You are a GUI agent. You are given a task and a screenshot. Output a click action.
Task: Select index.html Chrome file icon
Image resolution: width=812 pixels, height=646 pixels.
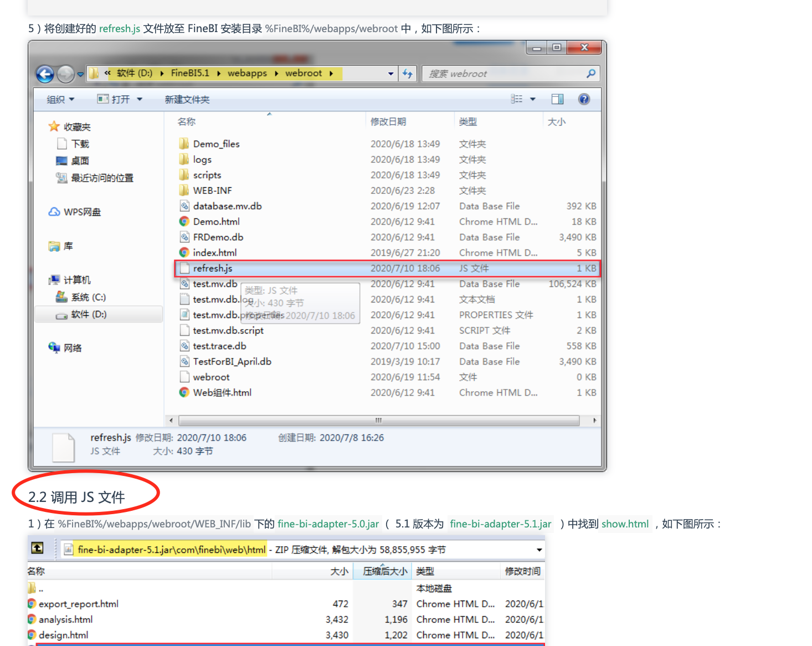click(184, 253)
